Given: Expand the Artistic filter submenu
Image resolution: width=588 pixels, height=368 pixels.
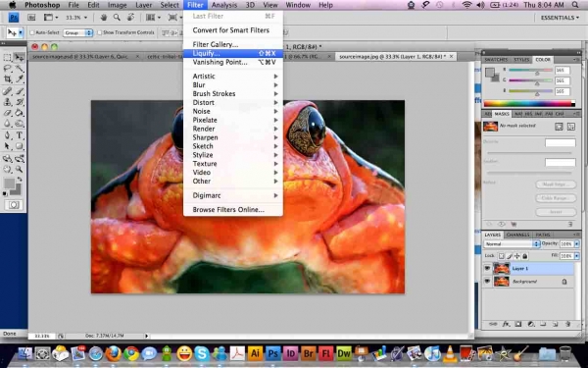Looking at the screenshot, I should 233,76.
